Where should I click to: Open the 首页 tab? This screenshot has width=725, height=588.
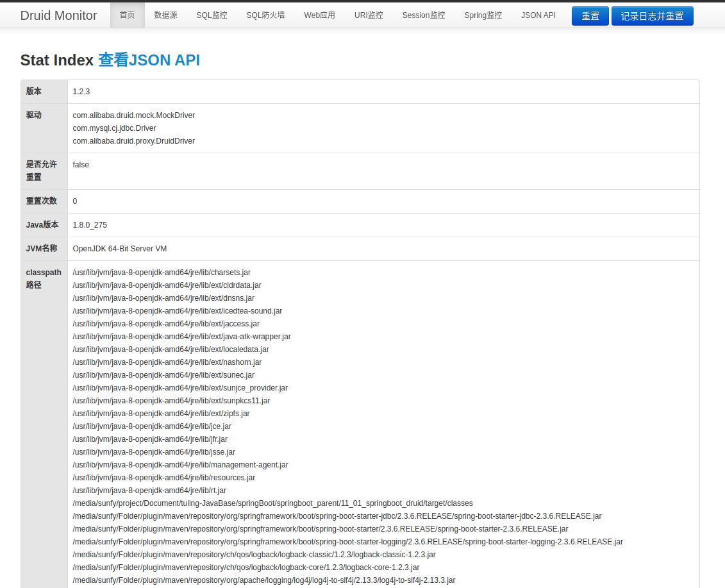point(127,15)
